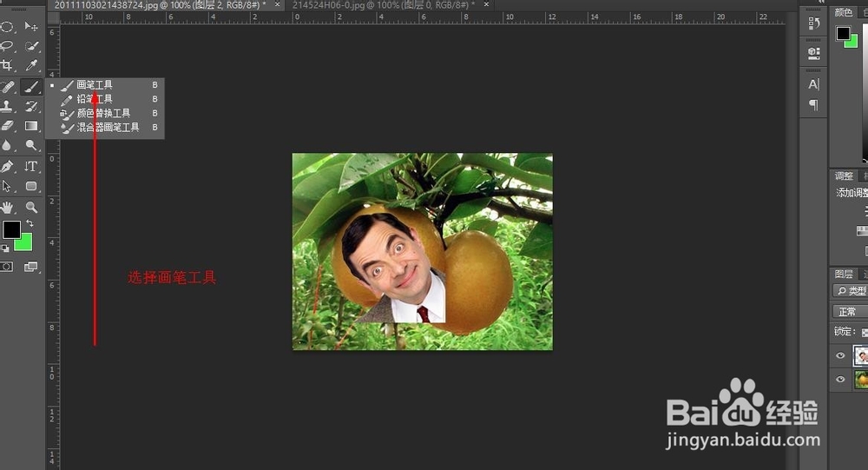Close the 20111103021438724.jpg tab
The height and width of the screenshot is (470, 868).
pos(278,4)
